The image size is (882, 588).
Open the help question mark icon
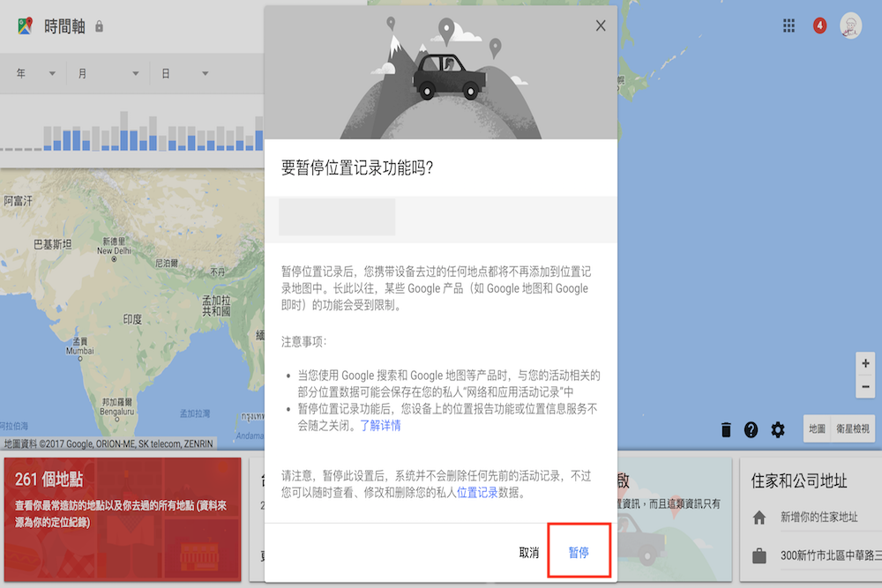click(751, 429)
